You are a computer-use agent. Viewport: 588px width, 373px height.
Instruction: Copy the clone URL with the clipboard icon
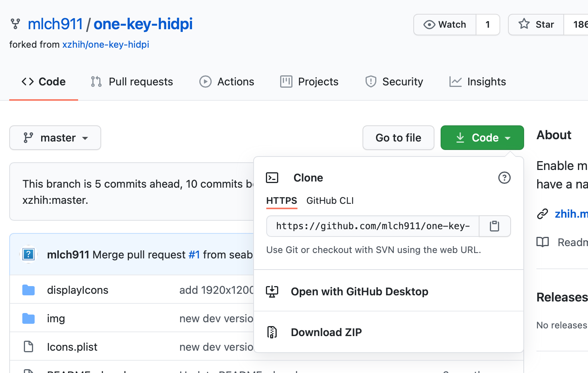494,226
